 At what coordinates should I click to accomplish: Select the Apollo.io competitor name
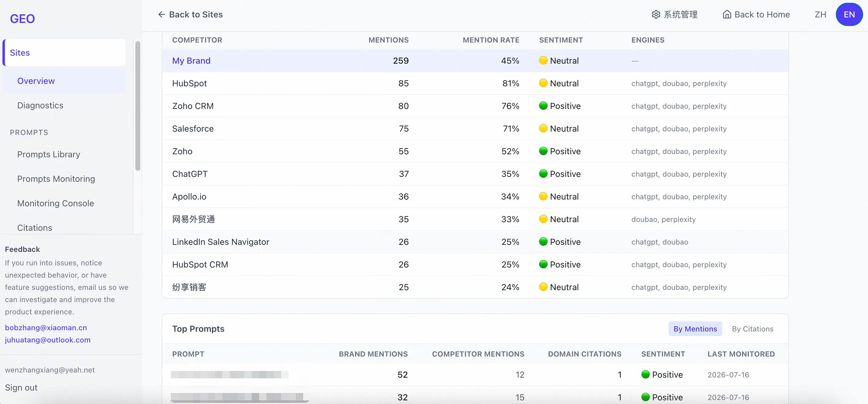189,196
